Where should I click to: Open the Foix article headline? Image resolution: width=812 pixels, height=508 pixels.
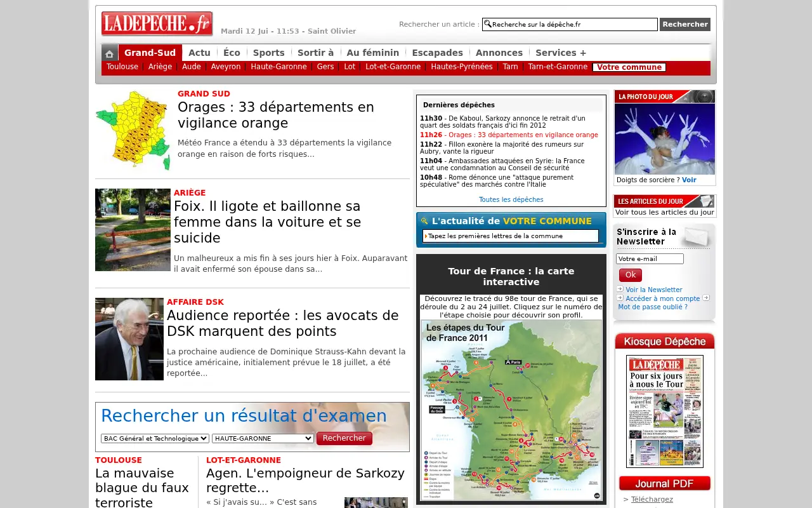coord(267,222)
